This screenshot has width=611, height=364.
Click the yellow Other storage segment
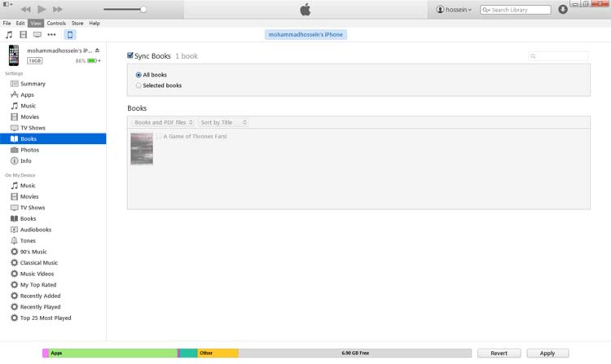tap(218, 353)
